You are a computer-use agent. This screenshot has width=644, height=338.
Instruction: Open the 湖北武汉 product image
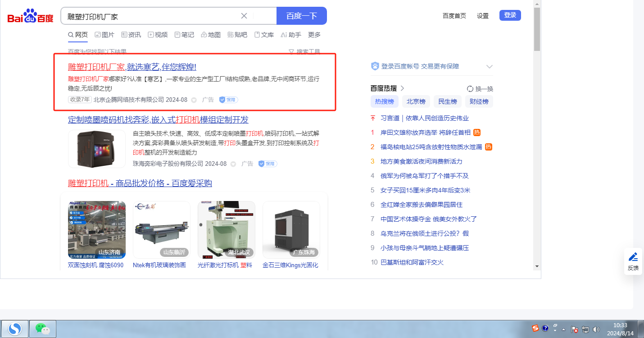tap(227, 230)
